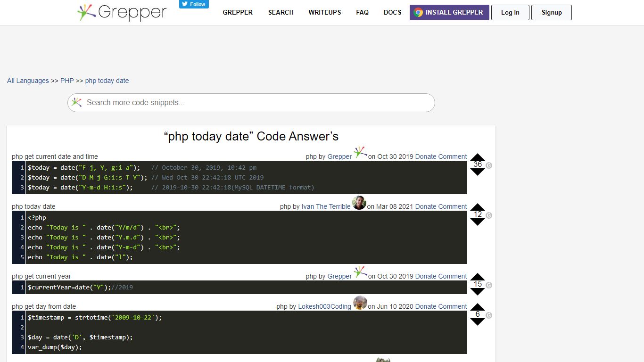Downvote the 'php get current date and time' answer
The height and width of the screenshot is (362, 644).
478,172
